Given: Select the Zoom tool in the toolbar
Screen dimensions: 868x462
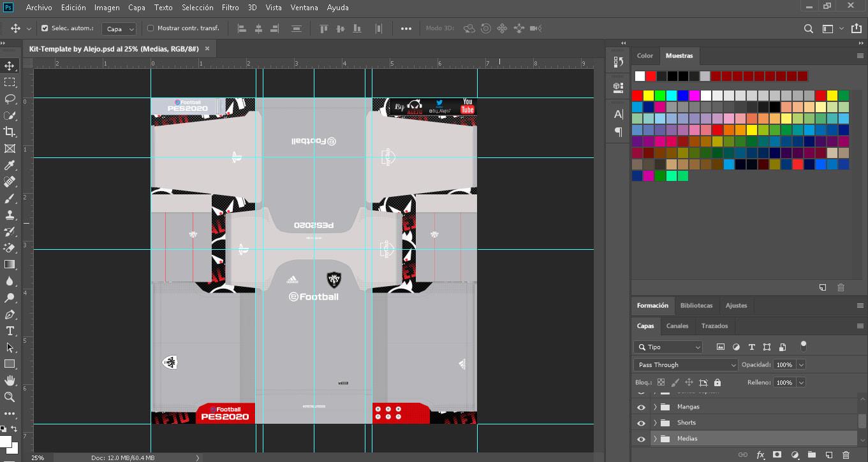Looking at the screenshot, I should point(10,397).
